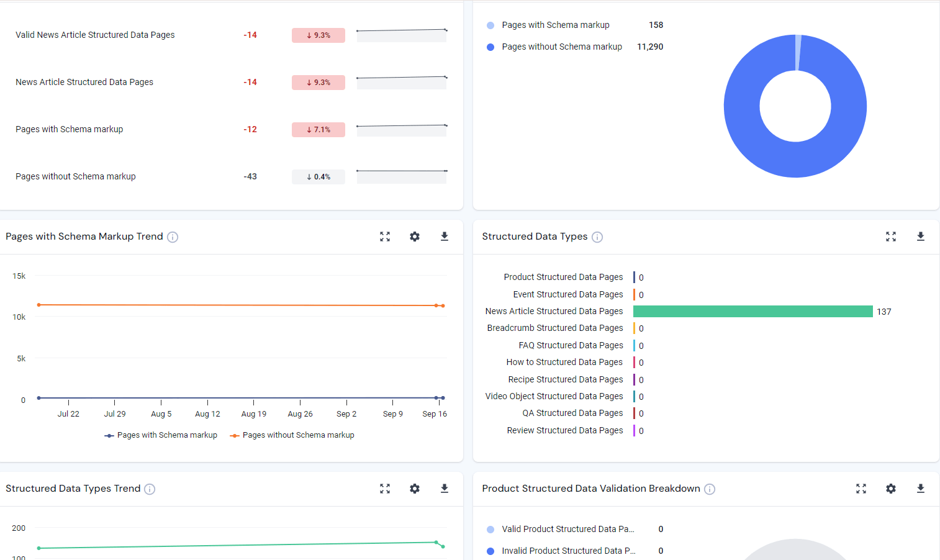Expand the Product Structured Data Validation Breakdown fullscreen

point(861,489)
